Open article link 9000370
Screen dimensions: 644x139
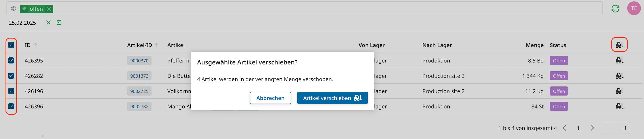click(139, 61)
